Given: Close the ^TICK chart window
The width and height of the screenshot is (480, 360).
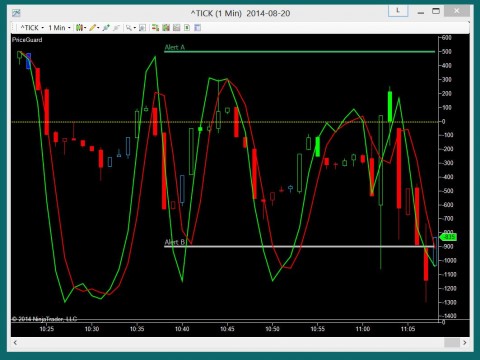Looking at the screenshot, I should coord(457,11).
